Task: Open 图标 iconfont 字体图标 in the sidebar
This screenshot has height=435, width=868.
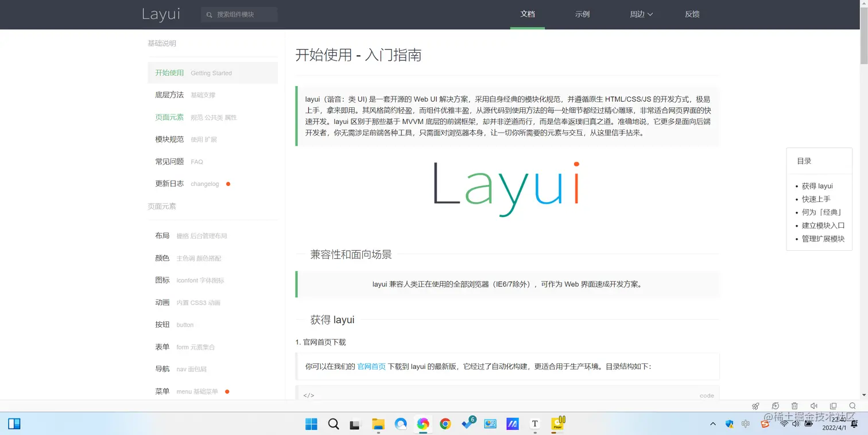Action: 212,280
